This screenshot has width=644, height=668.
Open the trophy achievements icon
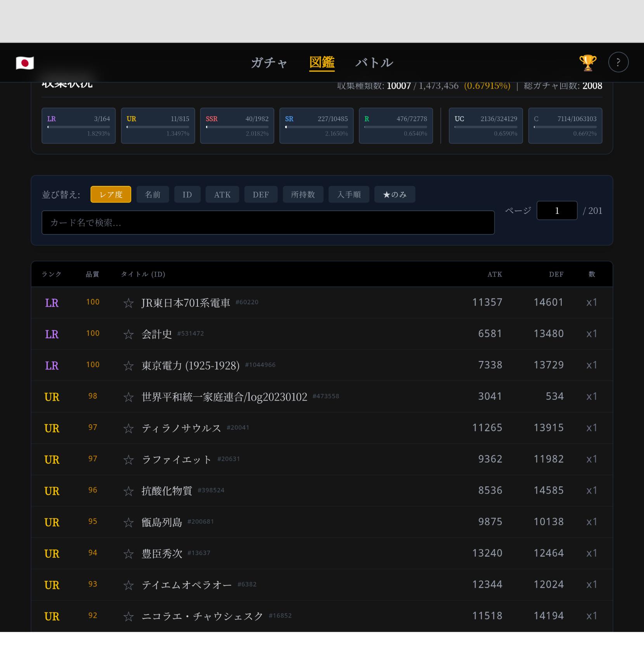(587, 62)
